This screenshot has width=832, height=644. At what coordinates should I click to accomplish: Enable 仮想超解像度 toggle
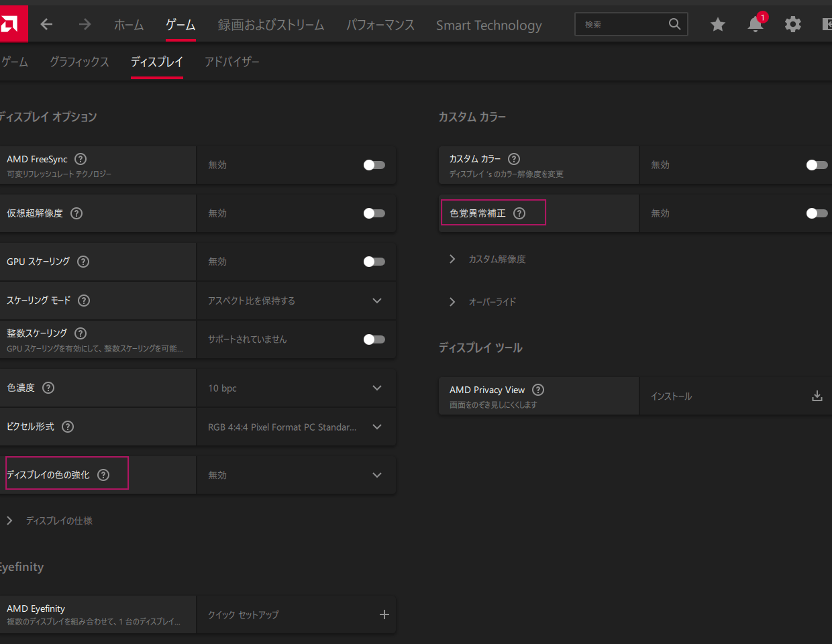coord(374,213)
